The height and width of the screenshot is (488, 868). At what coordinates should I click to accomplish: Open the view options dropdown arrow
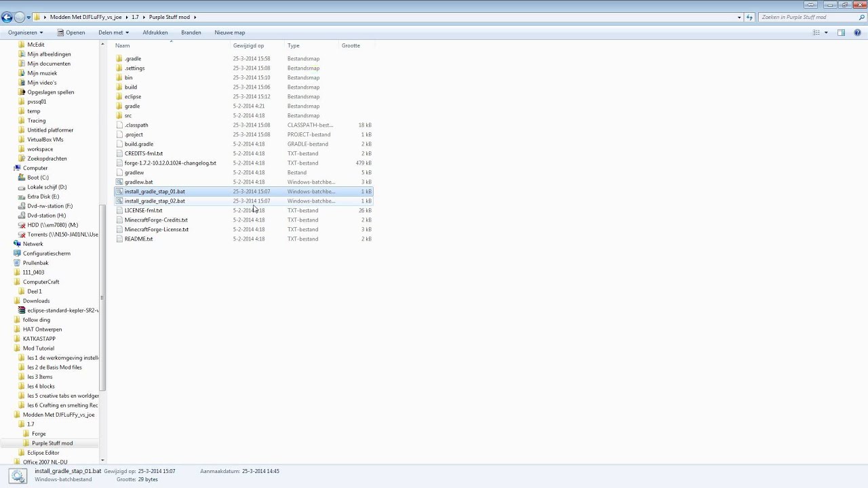tap(826, 33)
